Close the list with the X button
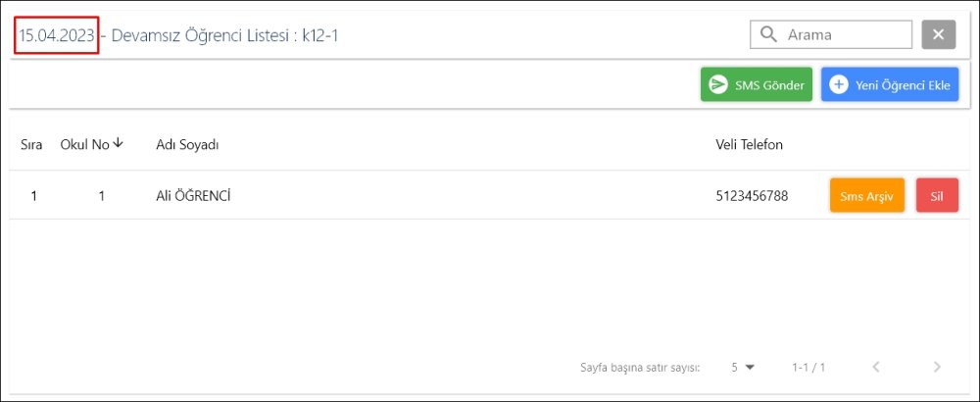Viewport: 980px width, 402px height. pos(938,35)
